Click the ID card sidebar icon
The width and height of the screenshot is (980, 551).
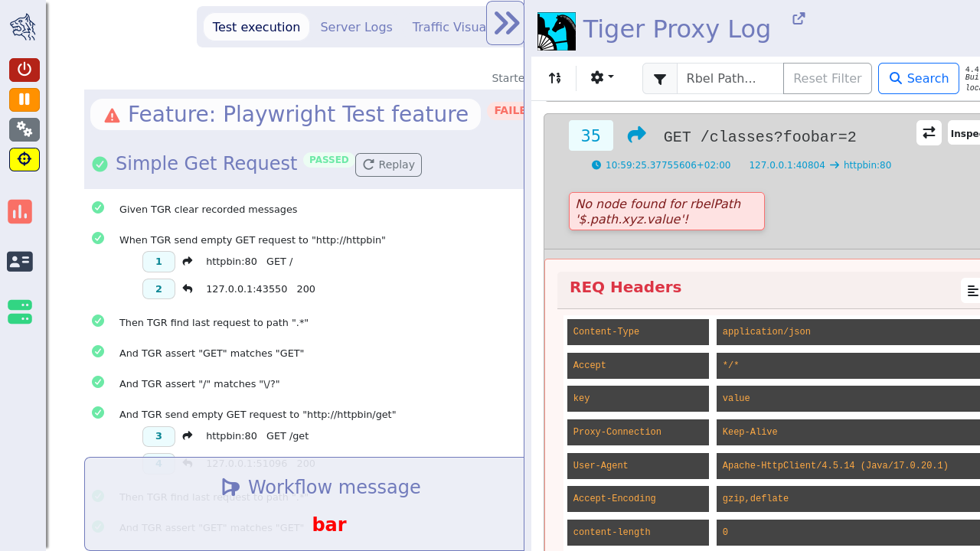[20, 262]
